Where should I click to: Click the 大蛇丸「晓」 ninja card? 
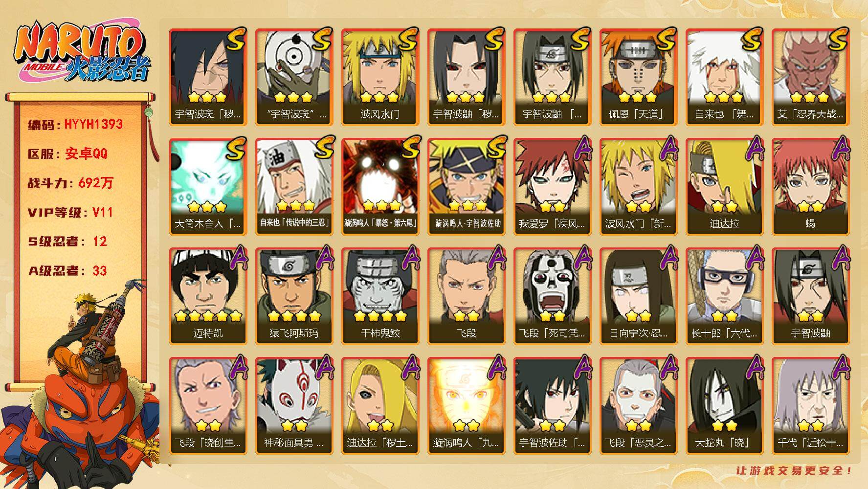[x=724, y=405]
